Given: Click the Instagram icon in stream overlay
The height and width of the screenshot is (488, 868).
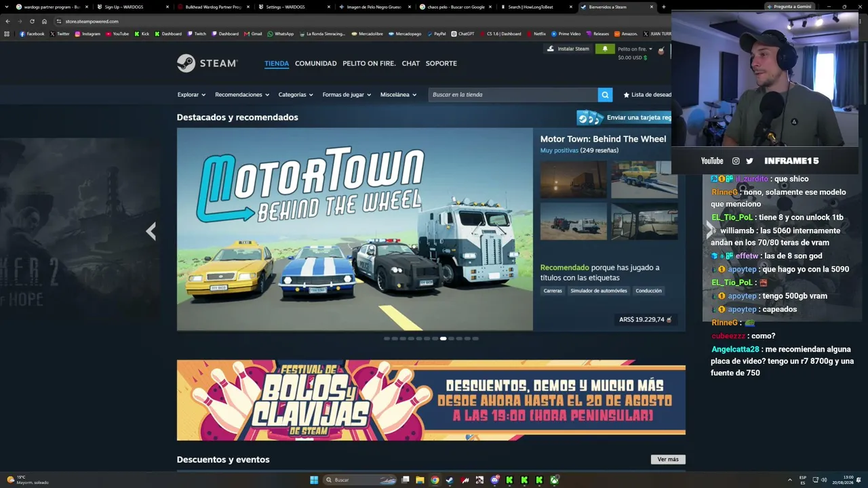Looking at the screenshot, I should (736, 161).
